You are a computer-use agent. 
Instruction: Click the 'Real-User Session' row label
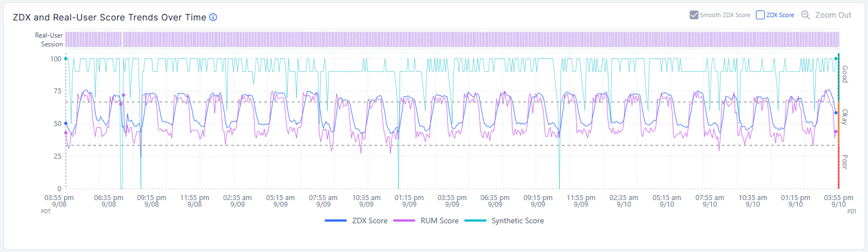49,39
